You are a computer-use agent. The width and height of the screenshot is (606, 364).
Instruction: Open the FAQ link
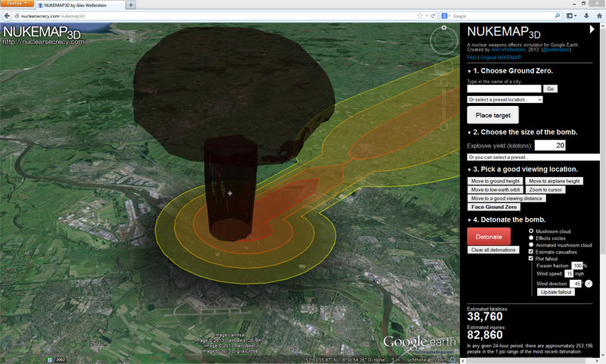(471, 57)
